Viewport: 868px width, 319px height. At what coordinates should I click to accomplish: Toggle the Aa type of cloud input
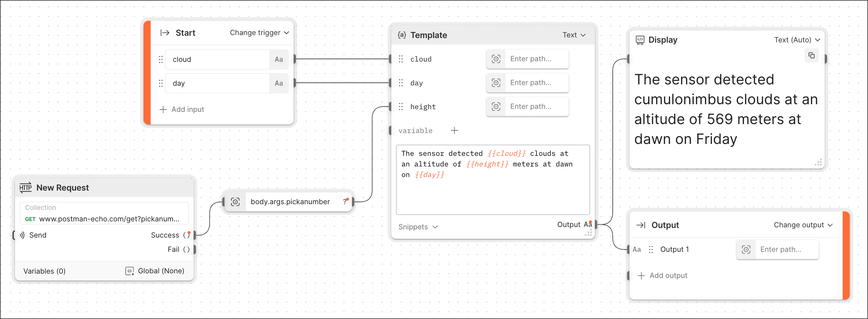pyautogui.click(x=279, y=59)
